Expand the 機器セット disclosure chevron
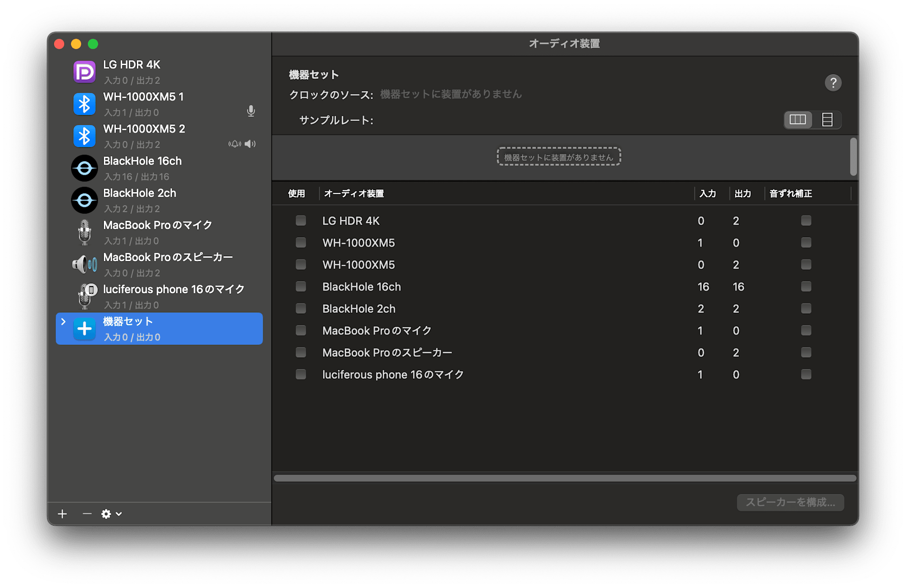The width and height of the screenshot is (906, 588). [63, 321]
